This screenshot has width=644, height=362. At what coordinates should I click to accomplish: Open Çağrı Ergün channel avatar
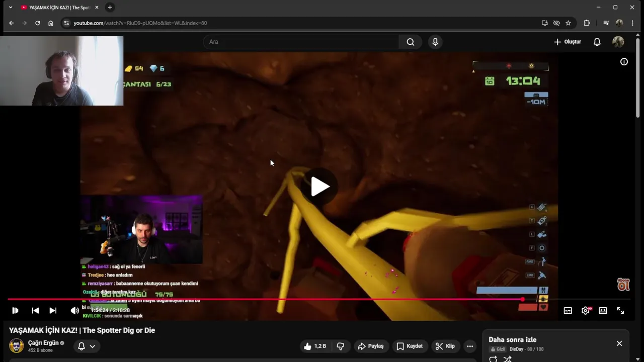(x=16, y=346)
